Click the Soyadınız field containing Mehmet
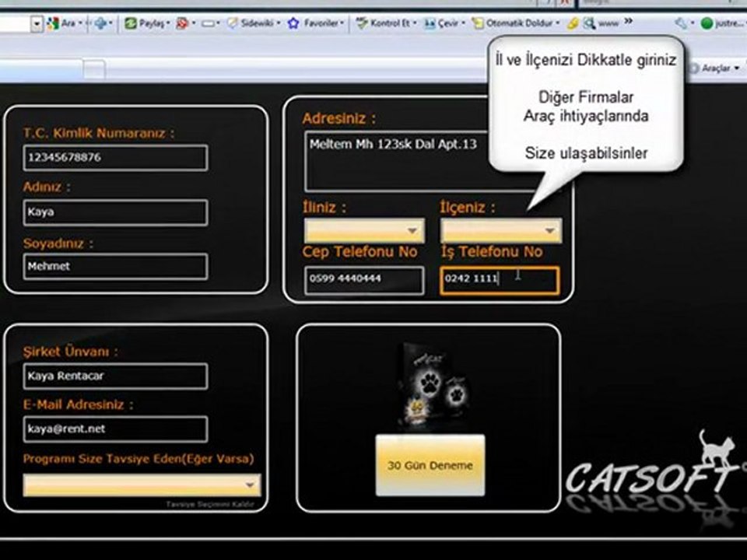This screenshot has width=747, height=560. pyautogui.click(x=115, y=266)
